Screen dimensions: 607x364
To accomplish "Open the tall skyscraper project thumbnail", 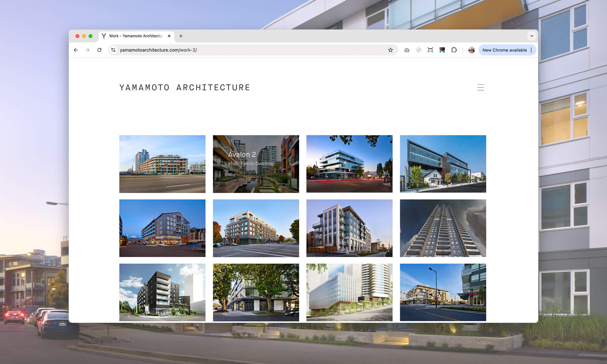I will point(443,228).
